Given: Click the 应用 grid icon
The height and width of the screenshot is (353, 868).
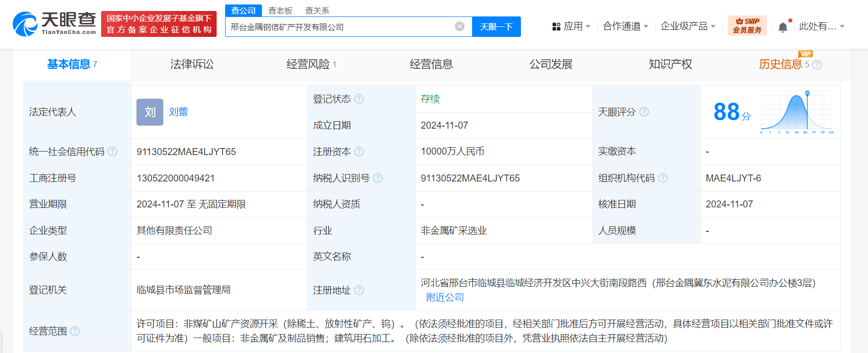Looking at the screenshot, I should click(x=556, y=26).
